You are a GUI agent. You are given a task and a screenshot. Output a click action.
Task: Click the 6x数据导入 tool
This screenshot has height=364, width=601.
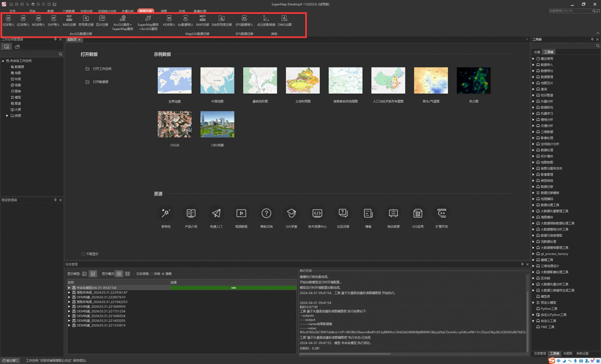(x=186, y=21)
